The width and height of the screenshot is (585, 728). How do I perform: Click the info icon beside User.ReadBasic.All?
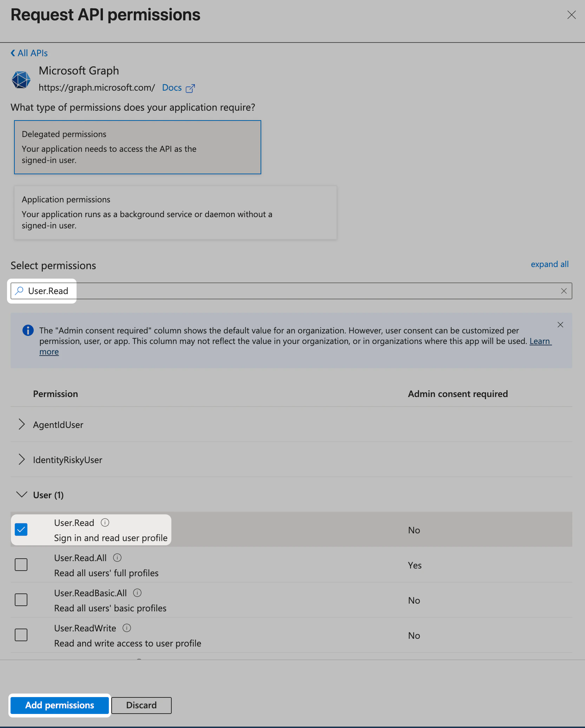tap(137, 593)
